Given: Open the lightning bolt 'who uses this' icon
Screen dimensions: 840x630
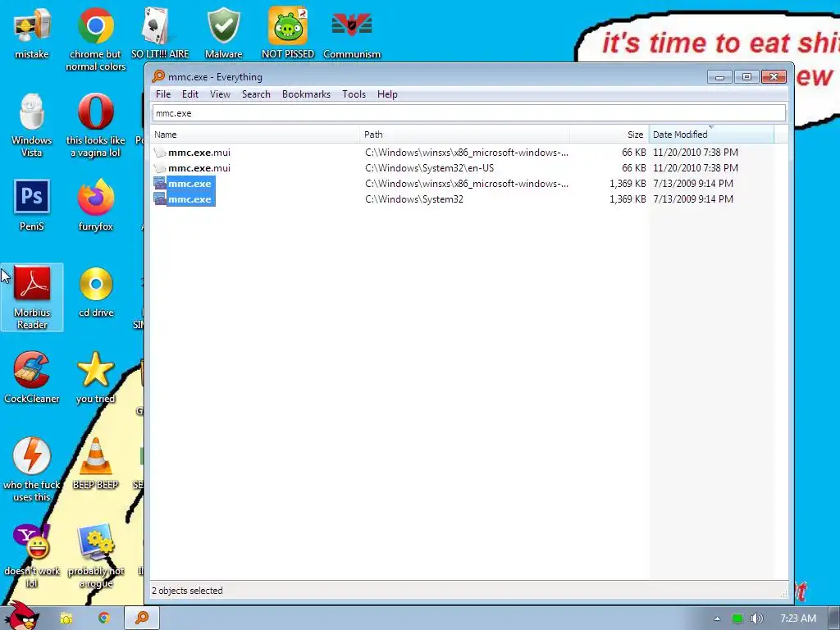Looking at the screenshot, I should (32, 468).
